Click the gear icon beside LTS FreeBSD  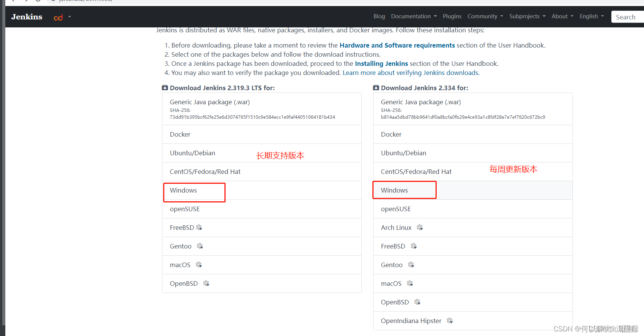tap(199, 228)
